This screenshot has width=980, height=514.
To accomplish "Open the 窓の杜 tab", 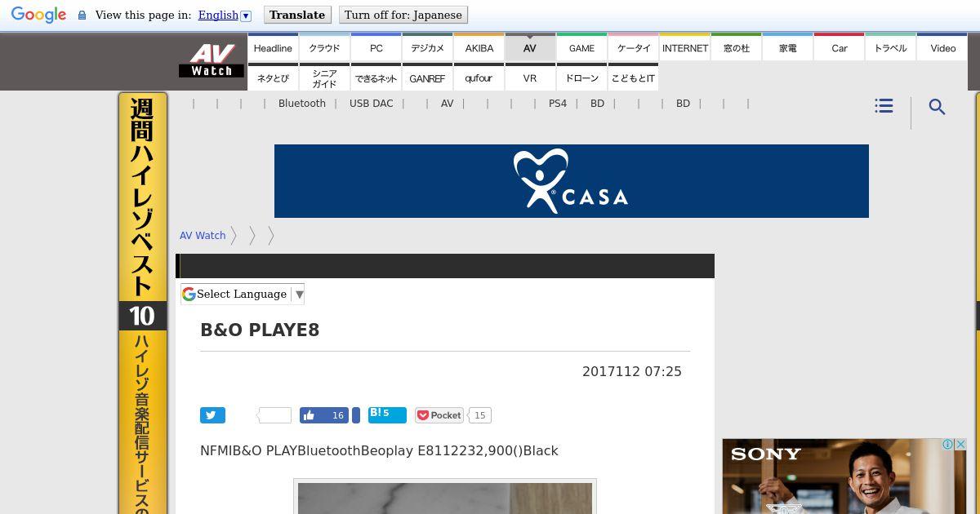I will [737, 47].
